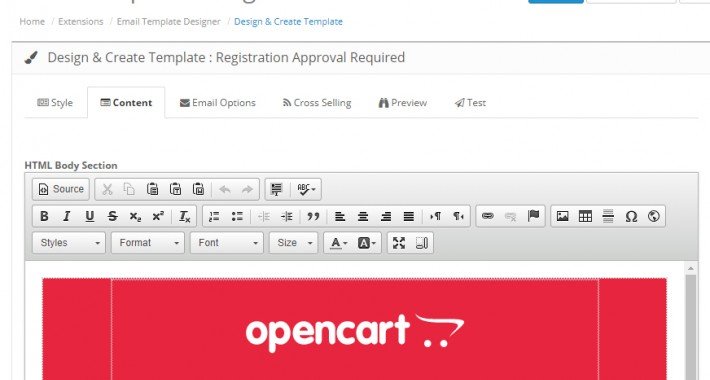This screenshot has height=380, width=710.
Task: Click the Increase Indent icon
Action: pos(287,216)
